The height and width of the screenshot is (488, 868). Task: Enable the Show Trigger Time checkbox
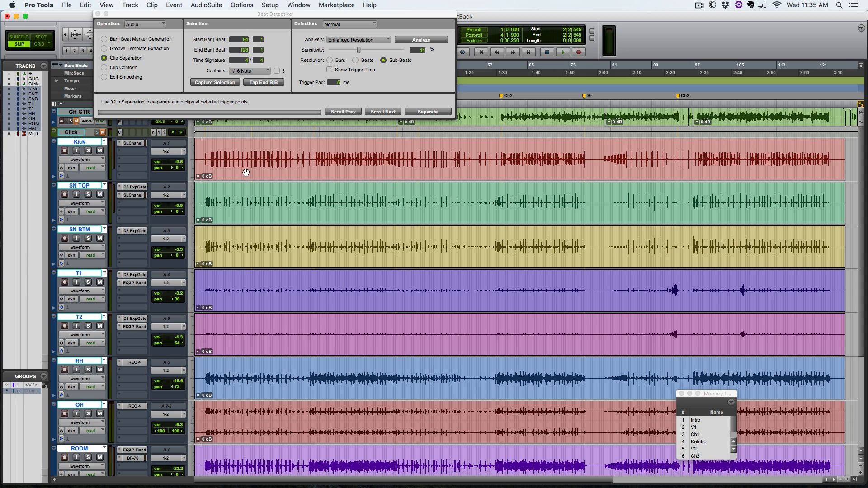[x=330, y=70]
